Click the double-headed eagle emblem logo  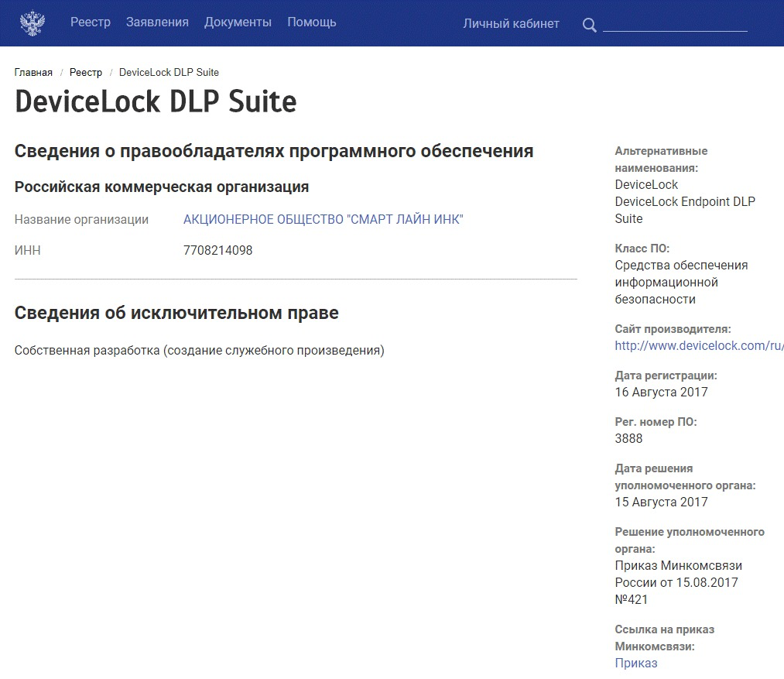33,23
